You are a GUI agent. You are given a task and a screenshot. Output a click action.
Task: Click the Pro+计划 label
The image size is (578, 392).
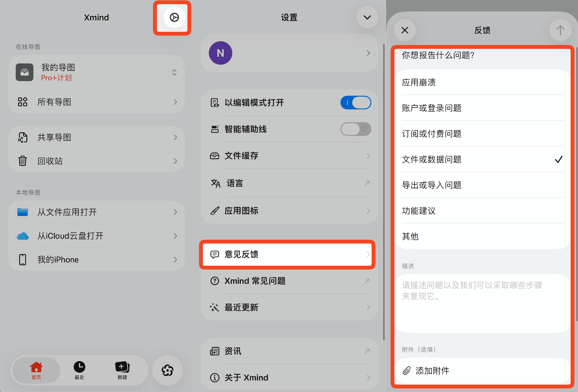coord(56,78)
